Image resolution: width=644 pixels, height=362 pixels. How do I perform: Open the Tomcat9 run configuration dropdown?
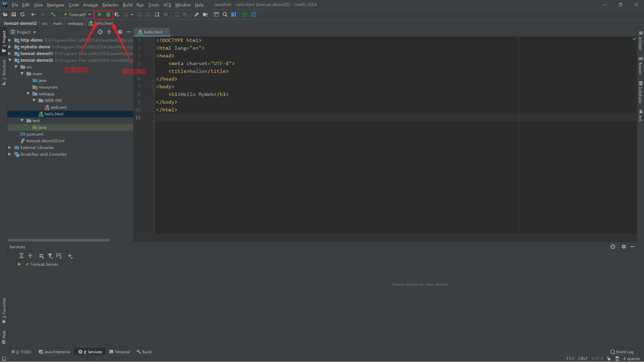[x=77, y=14]
